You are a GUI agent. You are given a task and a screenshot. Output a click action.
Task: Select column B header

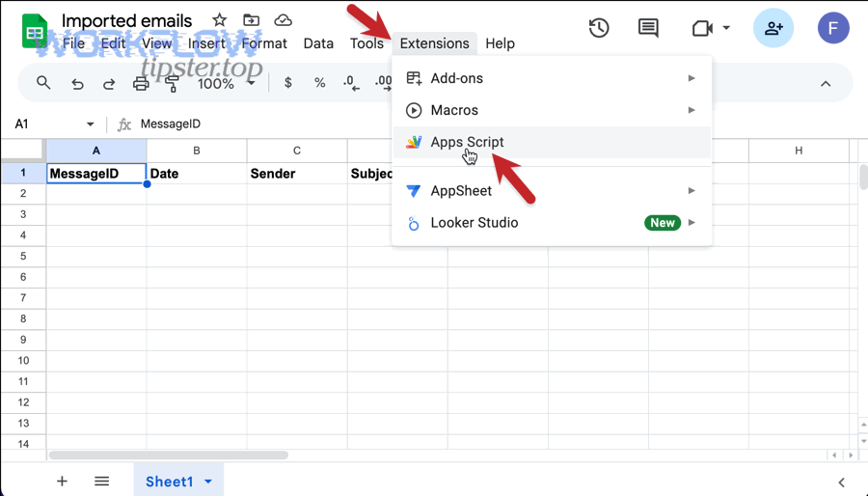click(197, 151)
